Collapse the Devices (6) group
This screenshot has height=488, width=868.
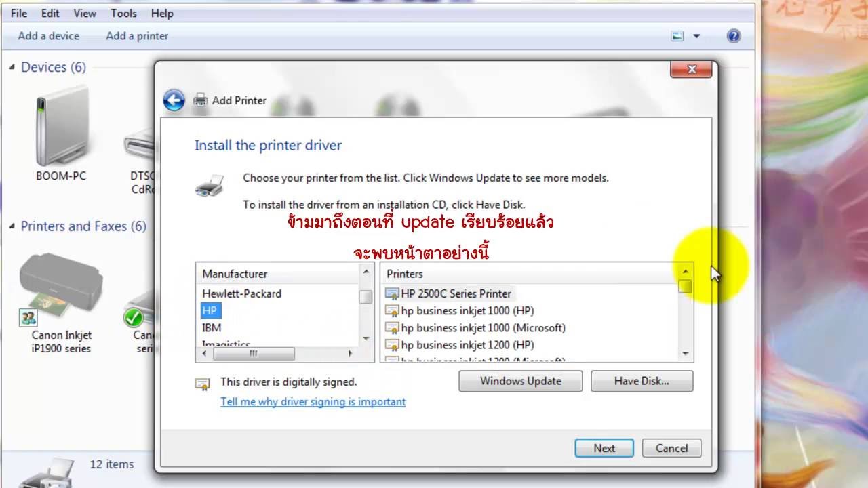point(12,67)
